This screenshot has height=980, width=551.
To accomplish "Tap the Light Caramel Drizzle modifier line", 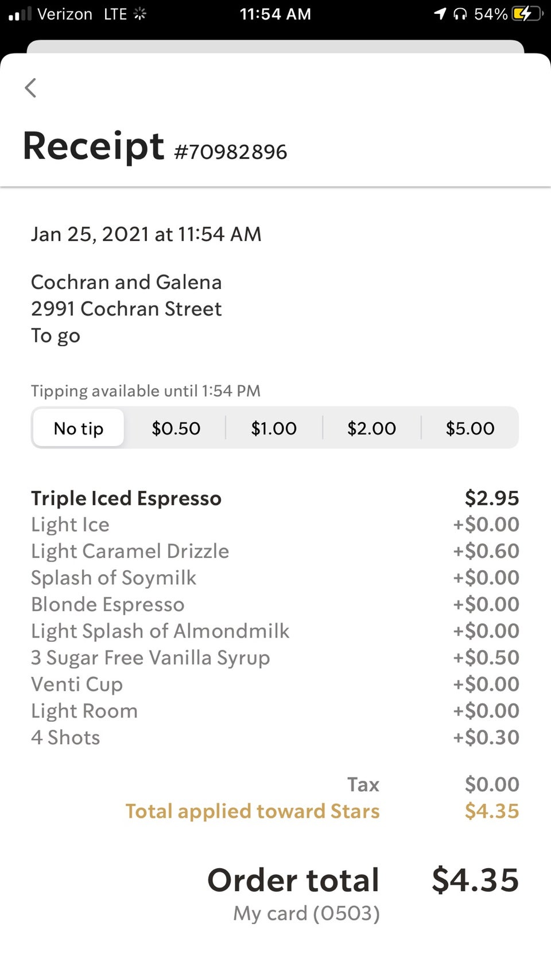I will pyautogui.click(x=130, y=551).
